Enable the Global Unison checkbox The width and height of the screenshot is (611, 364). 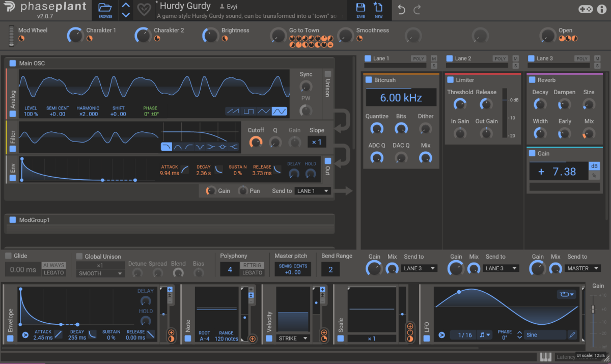point(79,256)
